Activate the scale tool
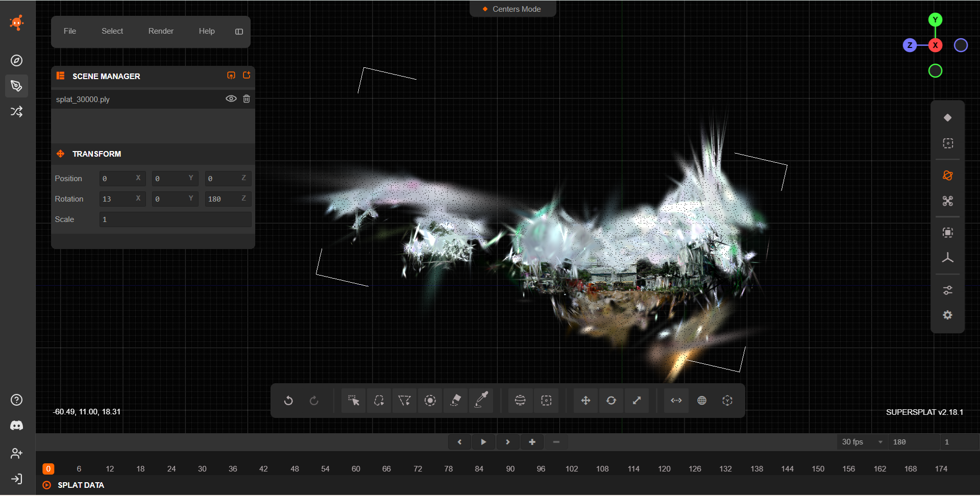This screenshot has width=980, height=496. (x=636, y=401)
